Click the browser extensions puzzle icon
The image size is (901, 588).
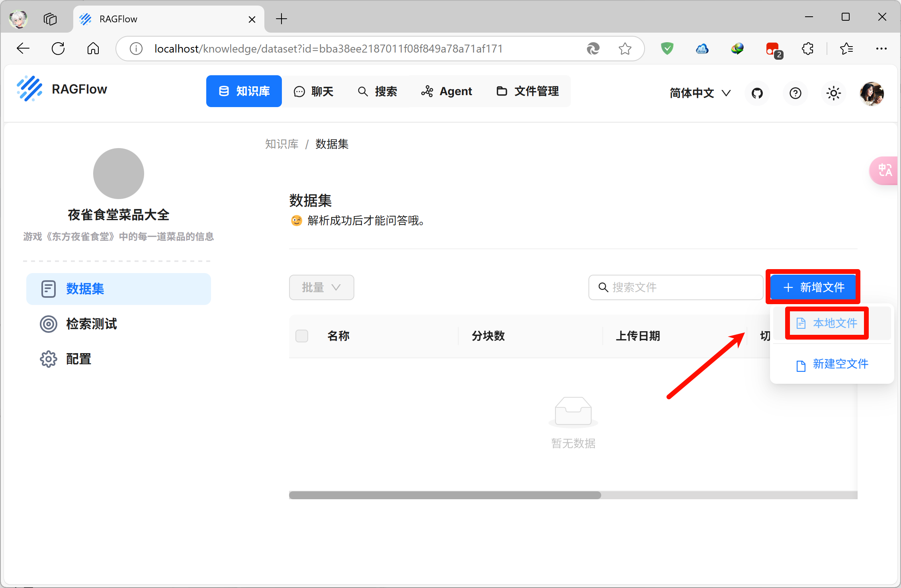807,49
